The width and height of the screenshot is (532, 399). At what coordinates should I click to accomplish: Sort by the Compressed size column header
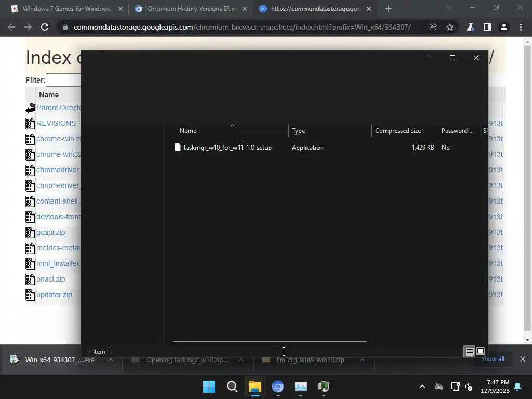point(397,130)
